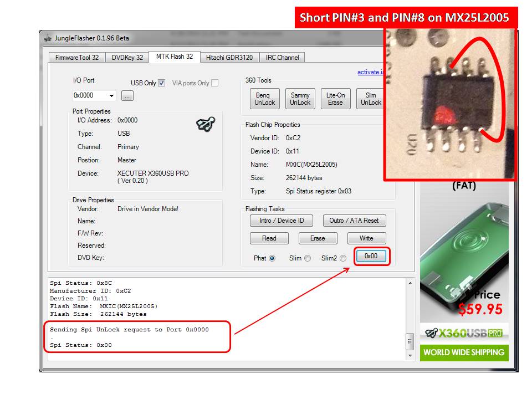
Task: Click the Slim UnLock button
Action: click(x=371, y=99)
